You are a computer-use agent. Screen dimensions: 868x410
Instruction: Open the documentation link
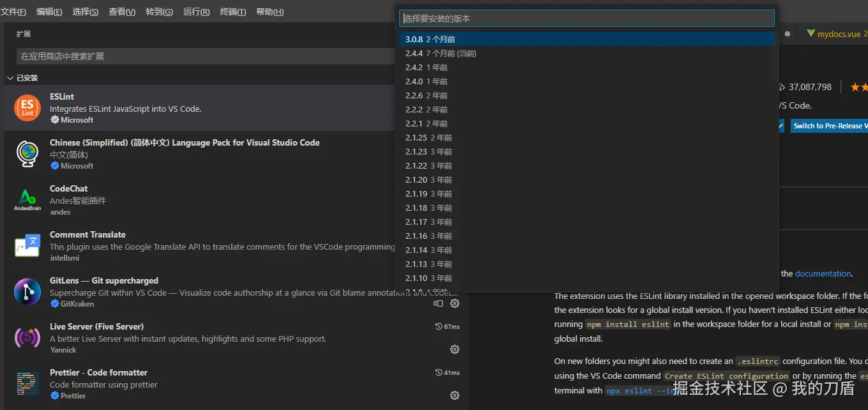[823, 273]
